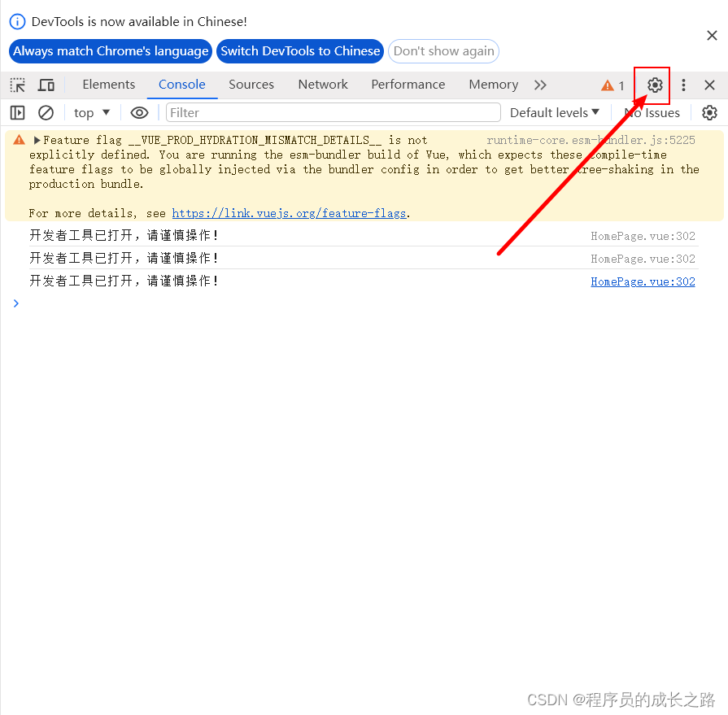This screenshot has width=728, height=715.
Task: Toggle the live expression eye icon
Action: 139,113
